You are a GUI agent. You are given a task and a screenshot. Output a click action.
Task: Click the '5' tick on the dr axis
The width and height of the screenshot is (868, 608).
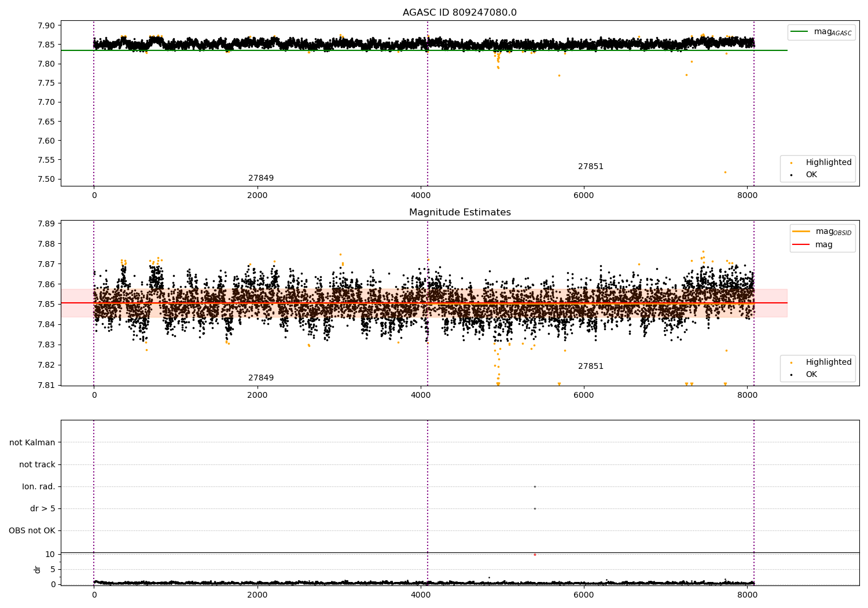click(53, 569)
